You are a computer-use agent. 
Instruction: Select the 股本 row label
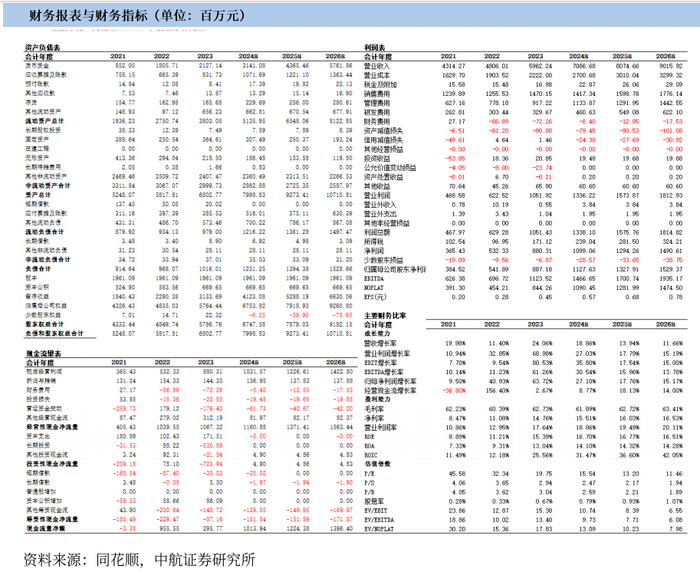31,278
